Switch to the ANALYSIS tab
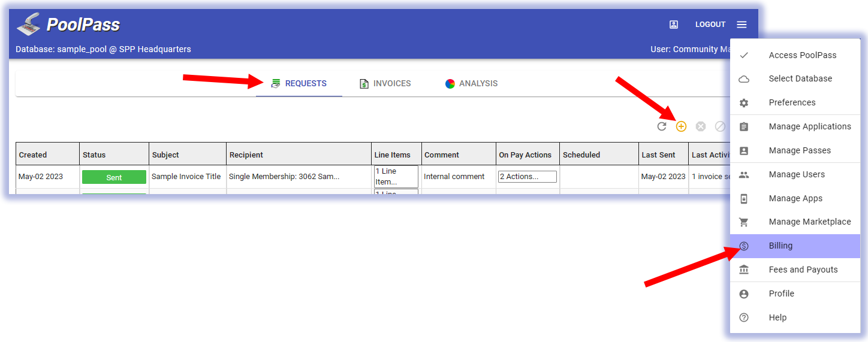 tap(471, 83)
